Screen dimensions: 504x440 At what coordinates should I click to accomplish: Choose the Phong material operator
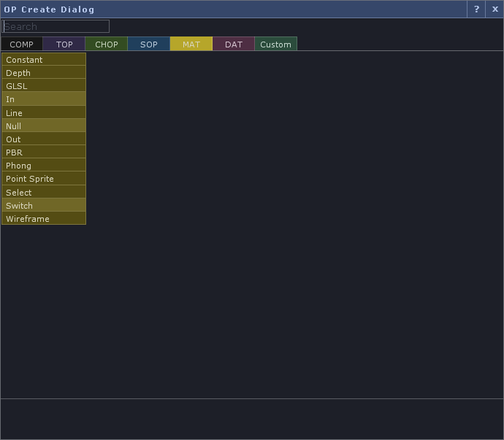pyautogui.click(x=44, y=166)
